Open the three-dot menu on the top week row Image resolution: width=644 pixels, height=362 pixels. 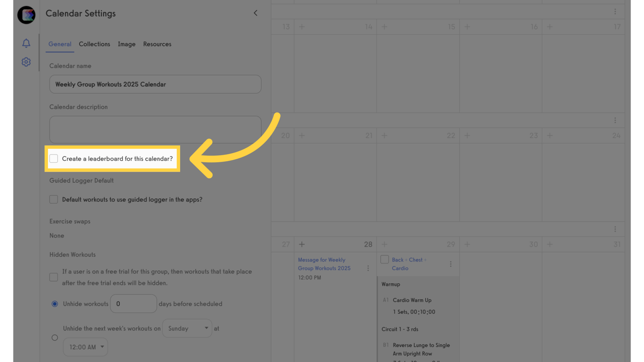click(615, 11)
